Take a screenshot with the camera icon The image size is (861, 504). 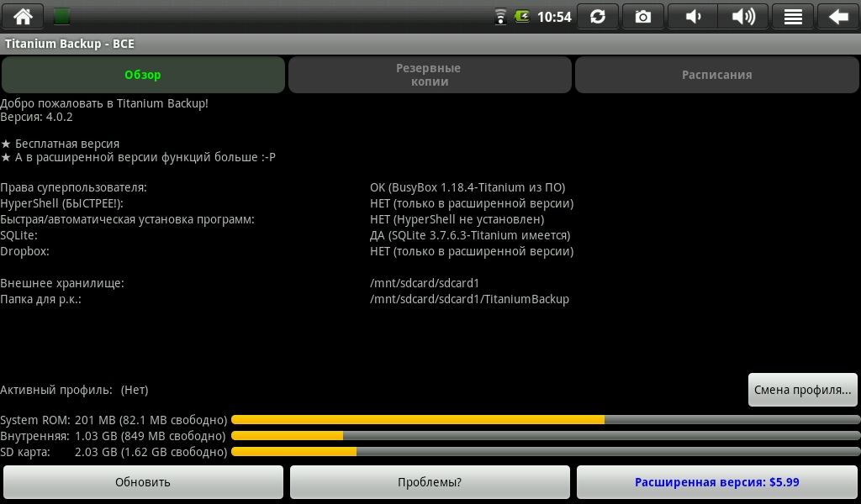pyautogui.click(x=643, y=17)
